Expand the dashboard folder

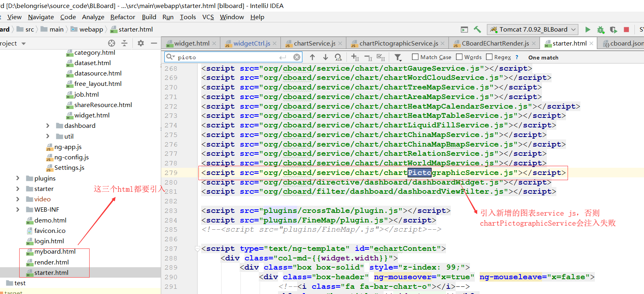tap(48, 125)
